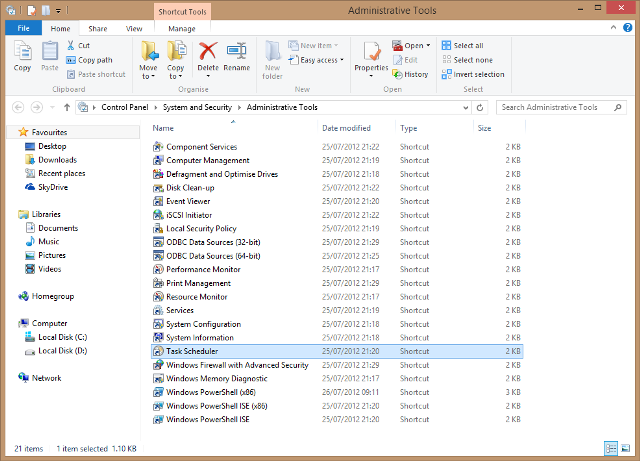This screenshot has width=640, height=461.
Task: Select the Component Services shortcut icon
Action: [158, 147]
